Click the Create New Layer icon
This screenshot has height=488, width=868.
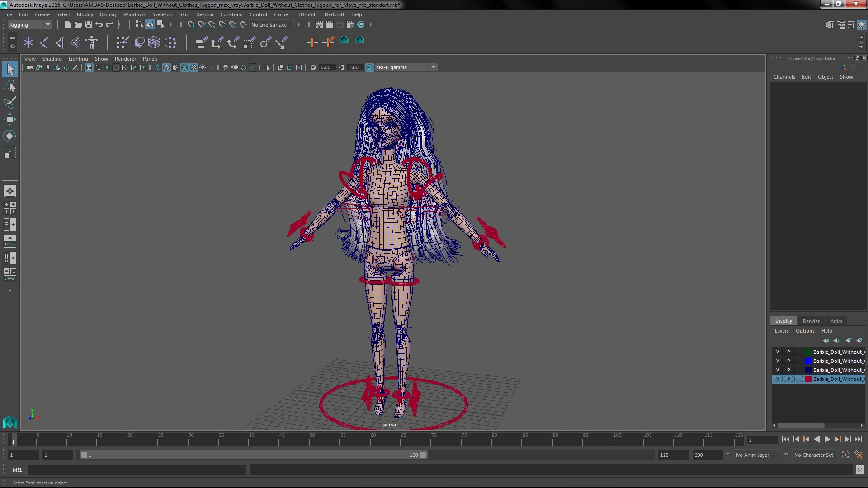(x=849, y=340)
